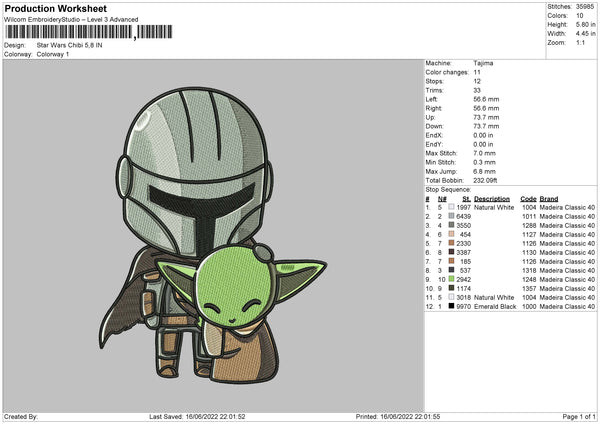The image size is (600, 424).
Task: Select thread code 1011
Action: pos(529,217)
